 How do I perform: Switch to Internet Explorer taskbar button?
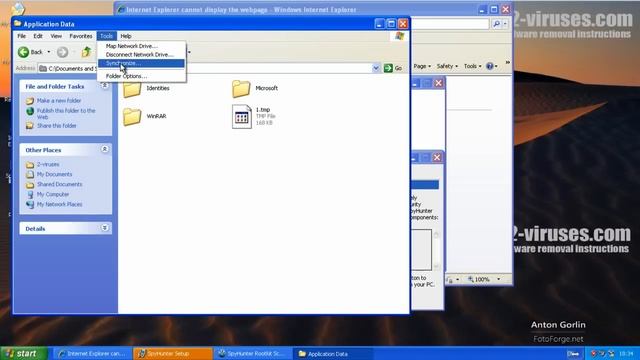tap(93, 354)
